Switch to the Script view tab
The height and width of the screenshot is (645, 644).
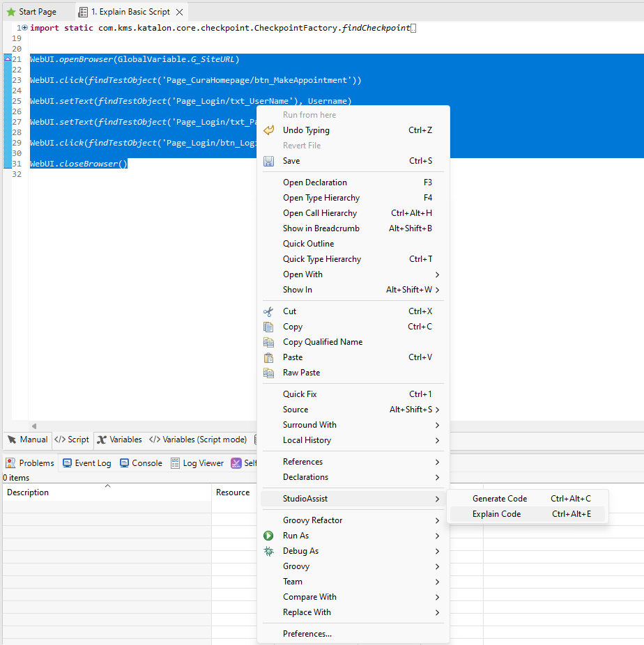pyautogui.click(x=72, y=440)
